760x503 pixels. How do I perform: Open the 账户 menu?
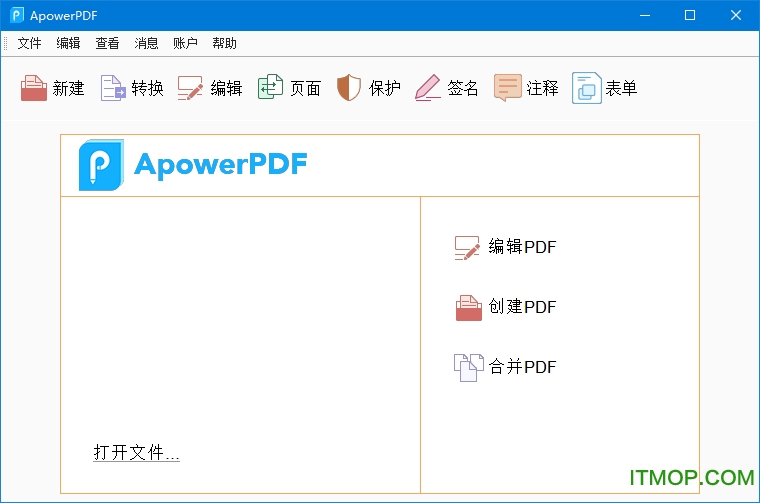185,44
